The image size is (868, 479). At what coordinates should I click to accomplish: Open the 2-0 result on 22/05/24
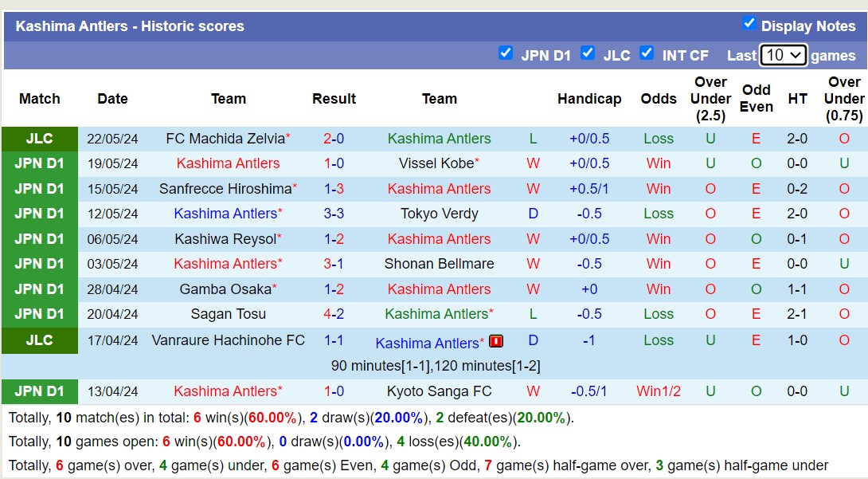pos(334,139)
